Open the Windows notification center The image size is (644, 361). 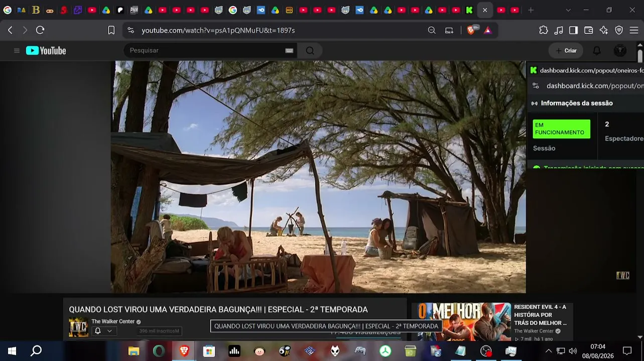[627, 351]
